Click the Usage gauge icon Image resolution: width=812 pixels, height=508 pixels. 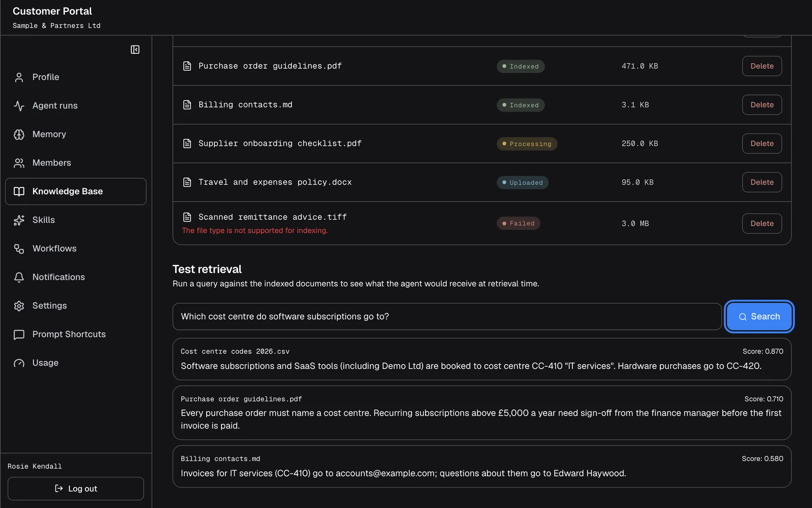click(19, 363)
